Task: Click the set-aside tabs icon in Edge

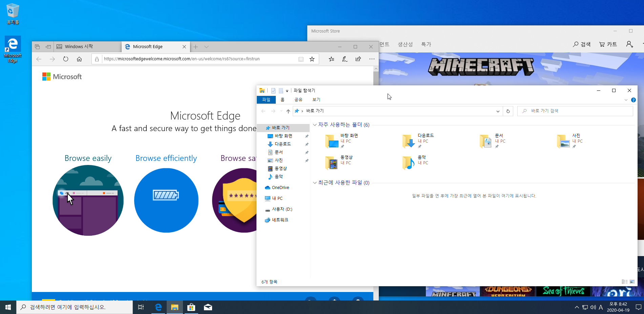Action: pyautogui.click(x=37, y=47)
